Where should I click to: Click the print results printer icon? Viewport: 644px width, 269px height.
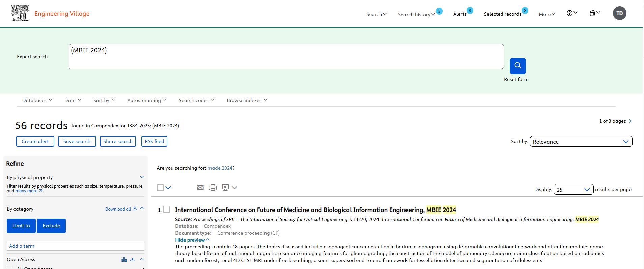(x=213, y=187)
